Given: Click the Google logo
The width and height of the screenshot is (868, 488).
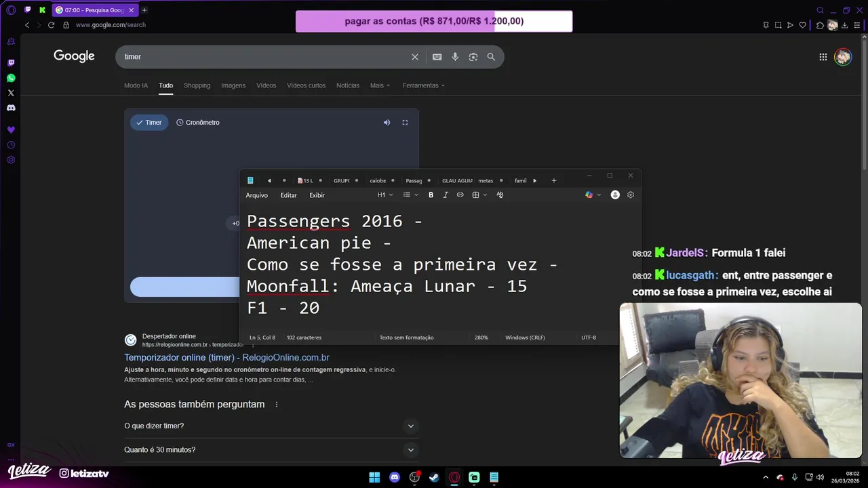Looking at the screenshot, I should 74,56.
